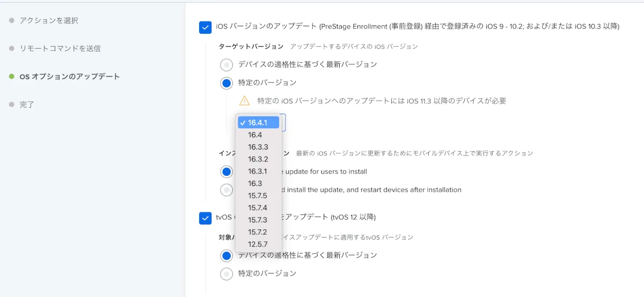Viewport: 644px width, 297px height.
Task: Select iOS デバイスの適格性に基づく最新バージョン radio button
Action: 226,65
